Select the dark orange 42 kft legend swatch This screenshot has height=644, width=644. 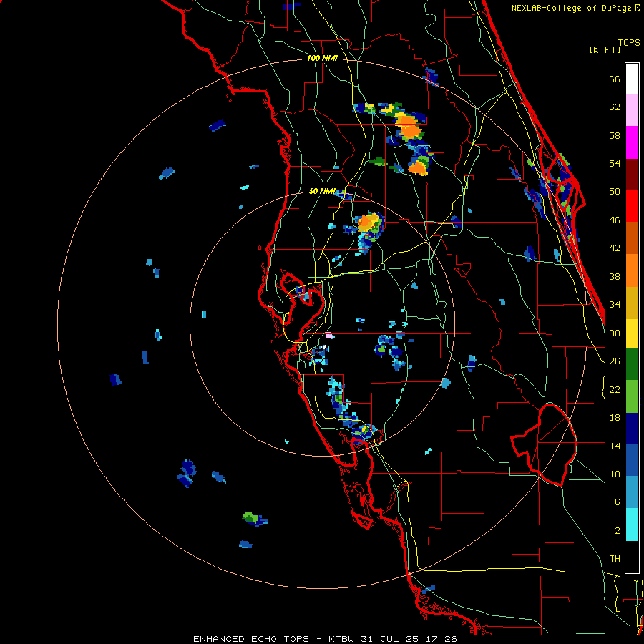point(632,238)
